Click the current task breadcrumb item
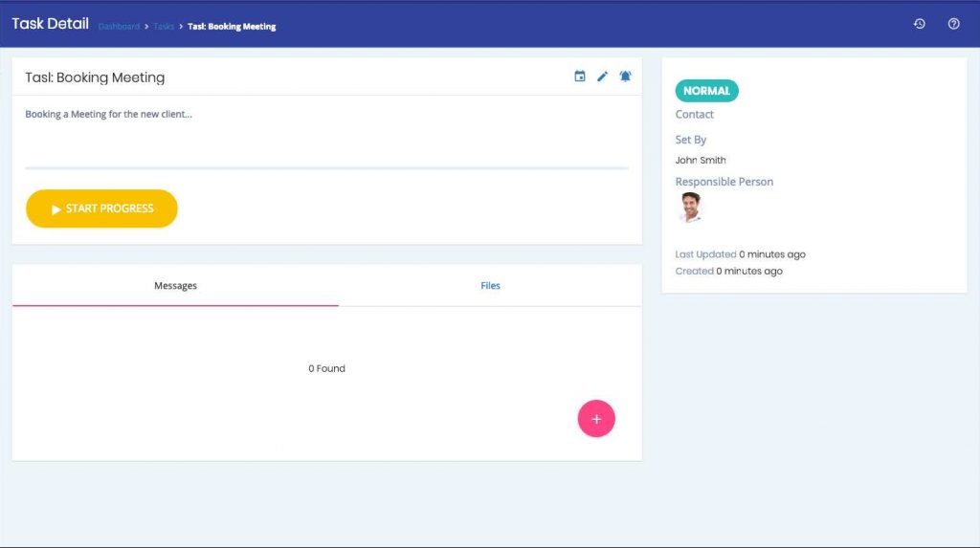This screenshot has height=548, width=980. pos(232,27)
